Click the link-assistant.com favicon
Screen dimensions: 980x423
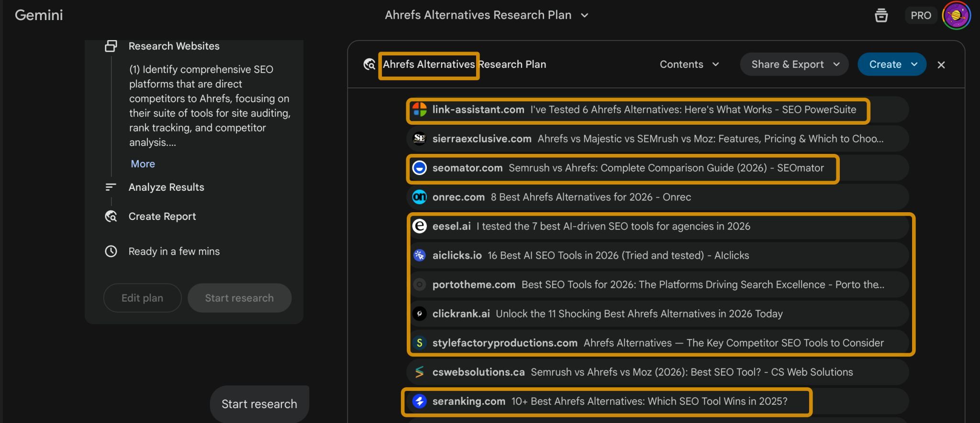[420, 109]
